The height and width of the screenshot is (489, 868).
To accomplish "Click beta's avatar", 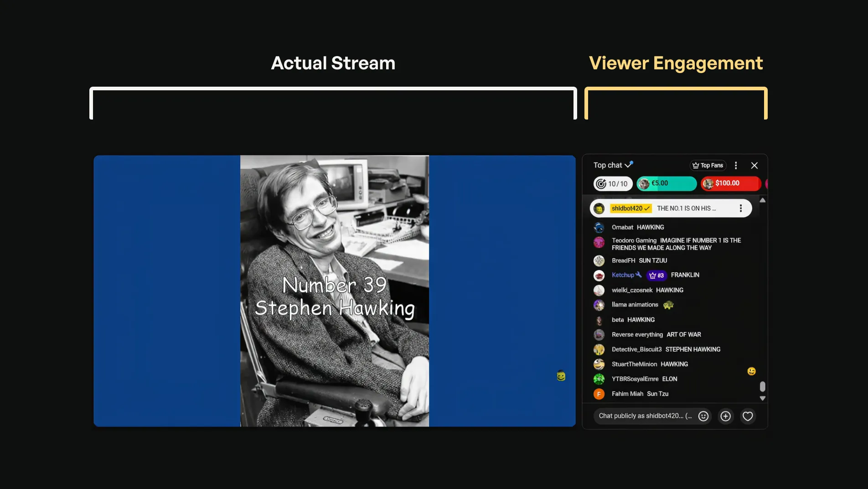I will coord(599,320).
